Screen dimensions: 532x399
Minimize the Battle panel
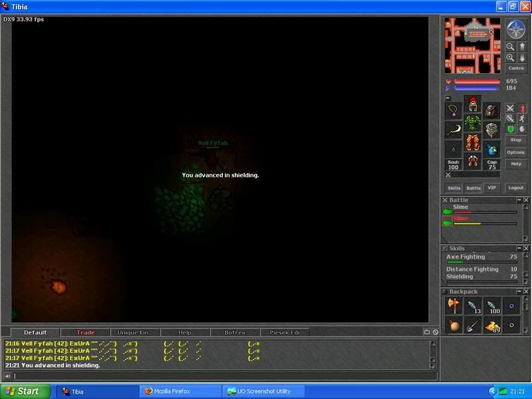(x=519, y=200)
